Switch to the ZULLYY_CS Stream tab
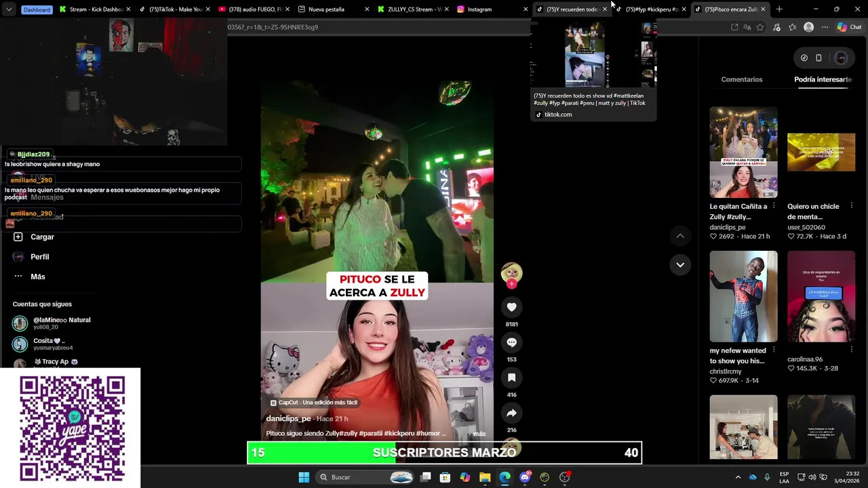This screenshot has height=488, width=868. pos(412,9)
